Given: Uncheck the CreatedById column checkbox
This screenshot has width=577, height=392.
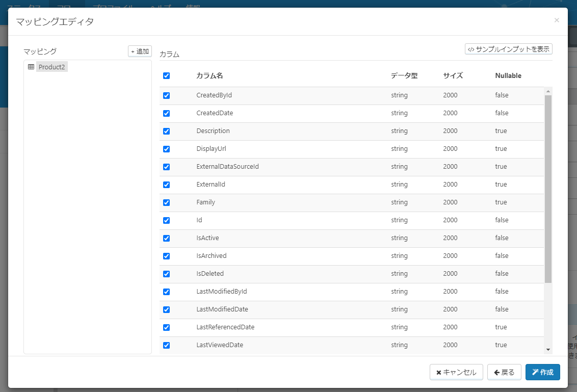Looking at the screenshot, I should 166,96.
